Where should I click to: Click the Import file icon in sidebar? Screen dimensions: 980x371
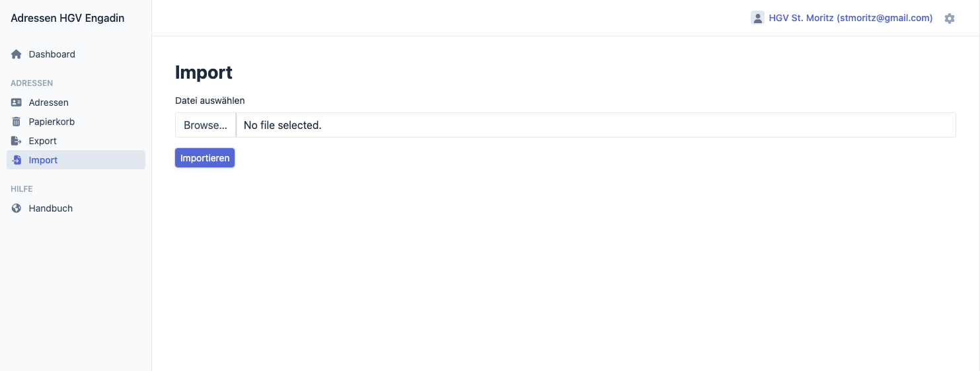(17, 160)
